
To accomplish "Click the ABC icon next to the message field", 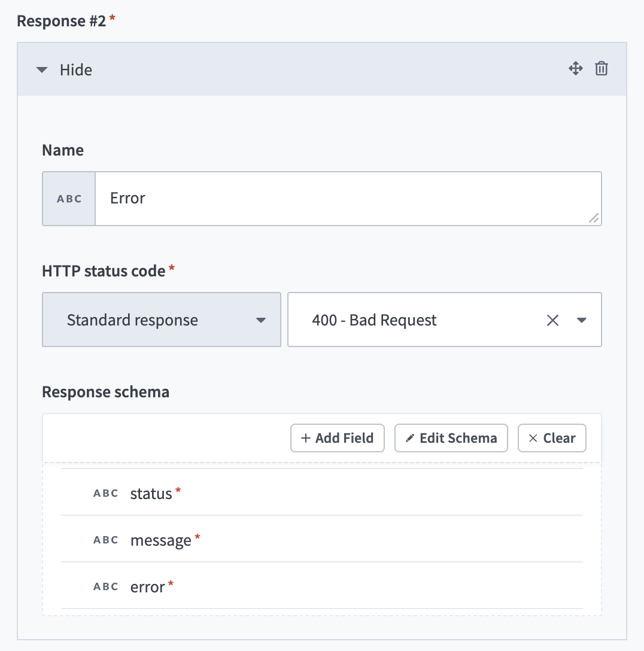I will (x=105, y=539).
